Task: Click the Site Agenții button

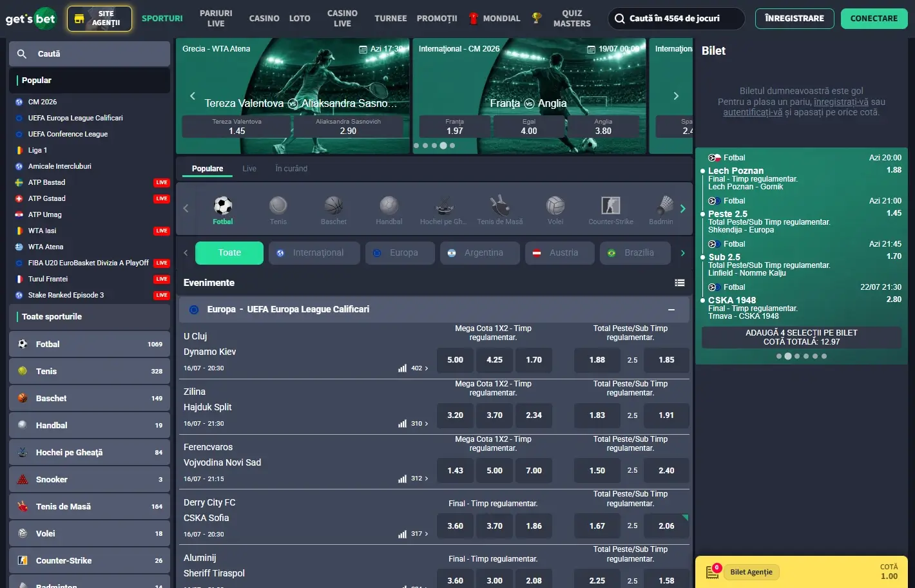Action: pos(99,18)
